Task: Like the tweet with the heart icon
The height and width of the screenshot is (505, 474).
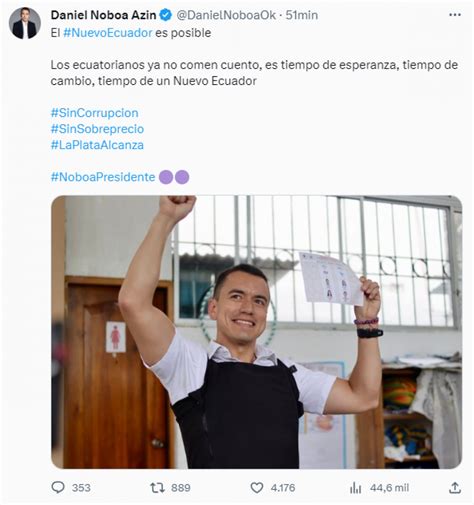Action: 257,488
